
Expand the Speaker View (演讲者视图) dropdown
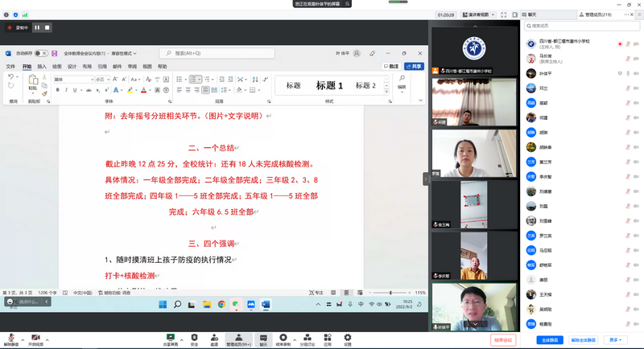pyautogui.click(x=493, y=14)
